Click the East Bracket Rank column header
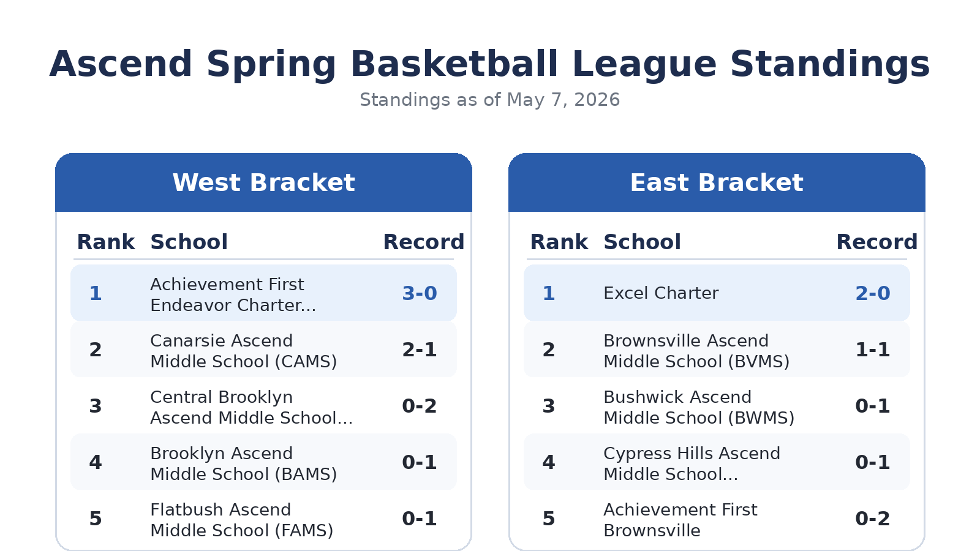Image resolution: width=980 pixels, height=551 pixels. coord(559,242)
